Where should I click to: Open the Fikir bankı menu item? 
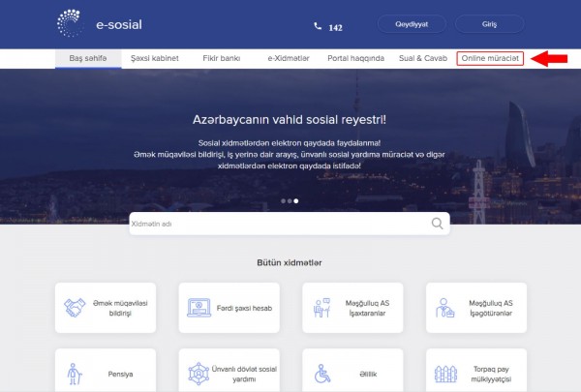tap(223, 59)
